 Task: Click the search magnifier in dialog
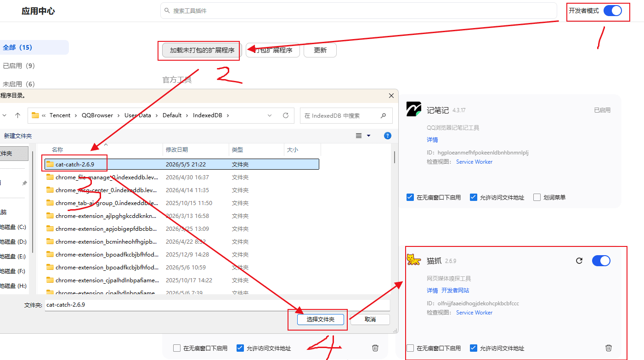(x=384, y=116)
